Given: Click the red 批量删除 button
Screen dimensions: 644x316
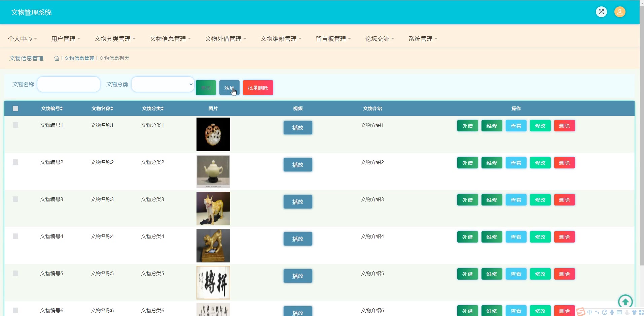Looking at the screenshot, I should pyautogui.click(x=258, y=88).
